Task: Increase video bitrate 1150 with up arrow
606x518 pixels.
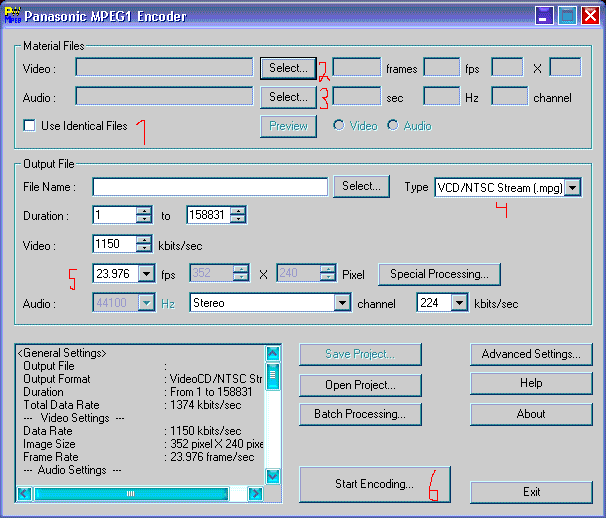Action: click(x=144, y=240)
